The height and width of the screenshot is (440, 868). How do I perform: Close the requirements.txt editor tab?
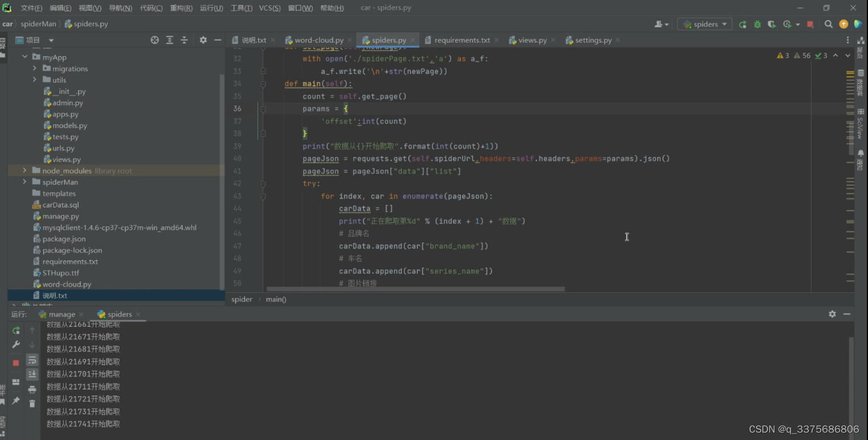coord(497,40)
